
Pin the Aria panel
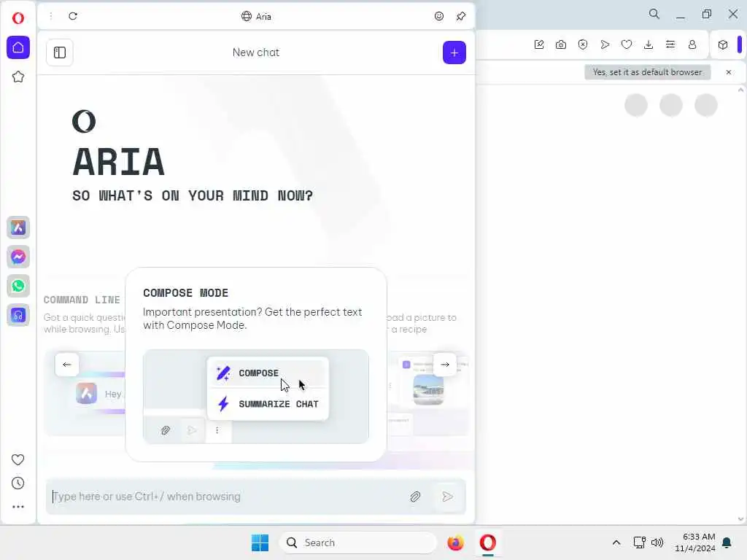461,16
